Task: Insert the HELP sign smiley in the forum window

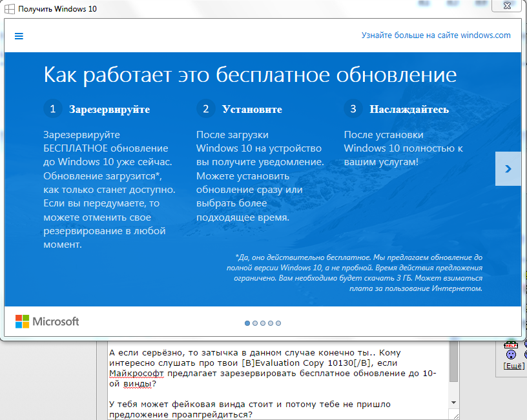Action: pos(511,345)
